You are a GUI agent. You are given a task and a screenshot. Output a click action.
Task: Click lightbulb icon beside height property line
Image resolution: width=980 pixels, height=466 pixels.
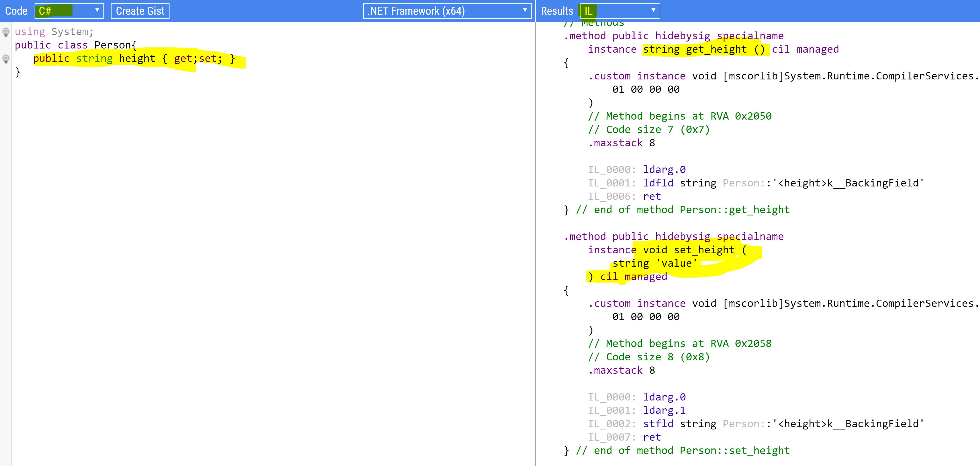tap(6, 59)
